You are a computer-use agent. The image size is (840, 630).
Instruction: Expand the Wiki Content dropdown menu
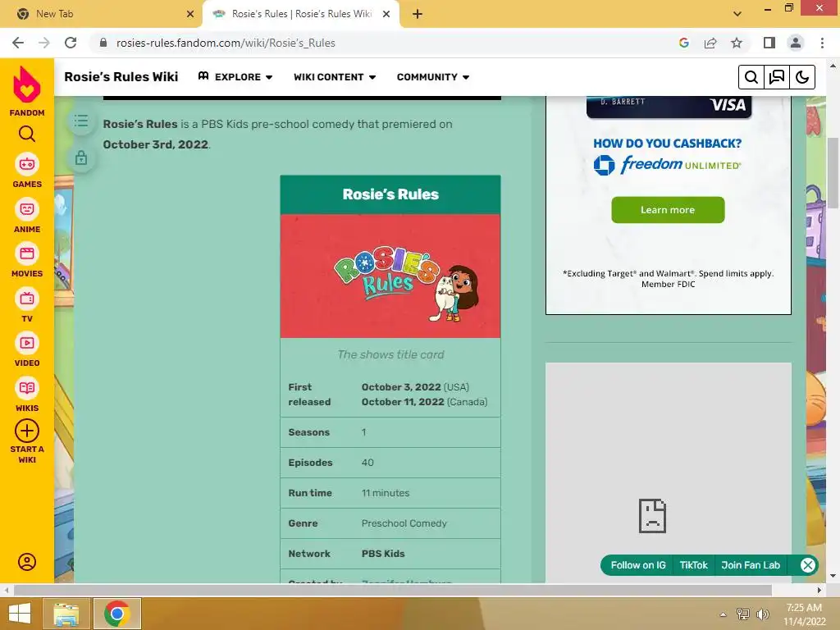pos(335,77)
